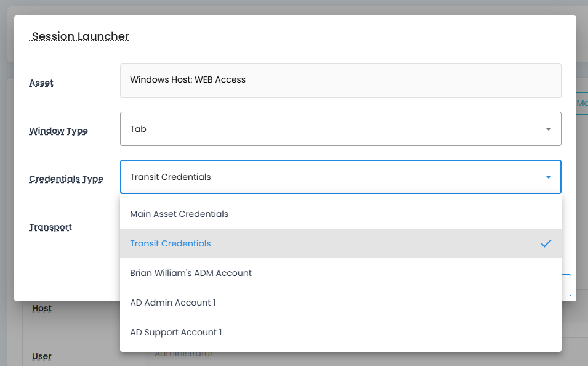Click the Asset field Windows Host: WEB Access
588x366 pixels.
(340, 80)
